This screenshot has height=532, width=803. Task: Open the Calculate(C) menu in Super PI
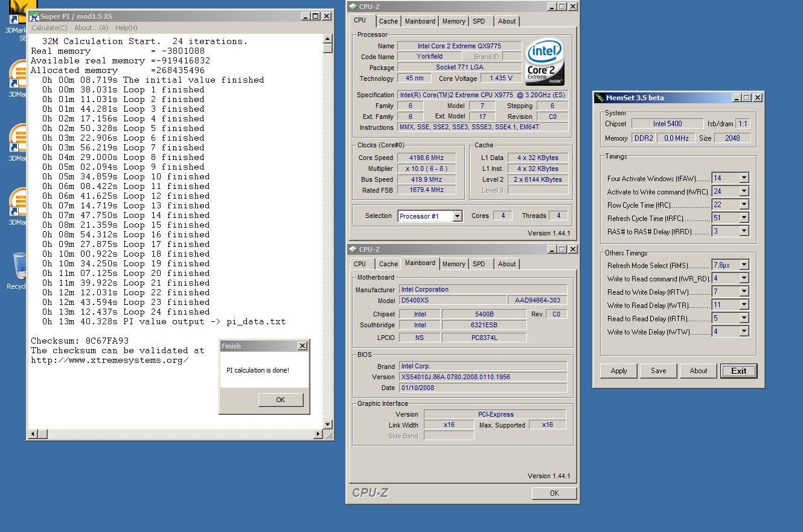[50, 28]
